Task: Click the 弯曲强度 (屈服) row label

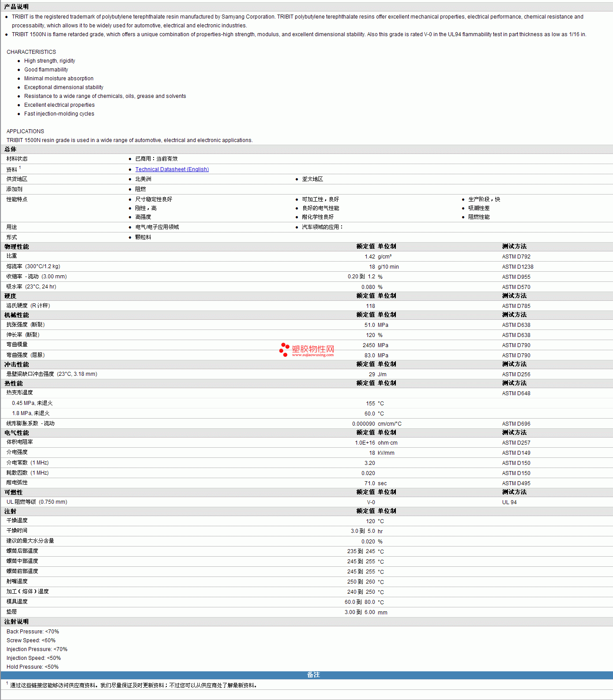Action: click(x=26, y=355)
